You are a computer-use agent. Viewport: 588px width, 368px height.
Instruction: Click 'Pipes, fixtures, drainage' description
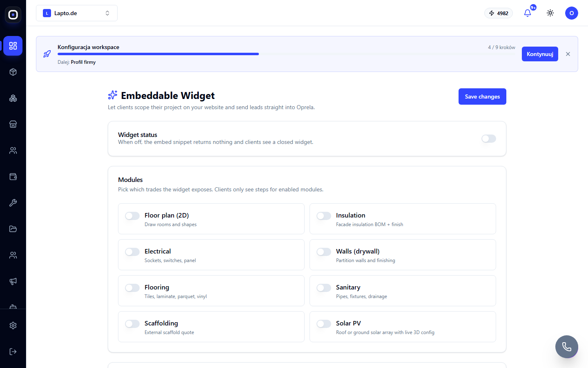click(361, 296)
